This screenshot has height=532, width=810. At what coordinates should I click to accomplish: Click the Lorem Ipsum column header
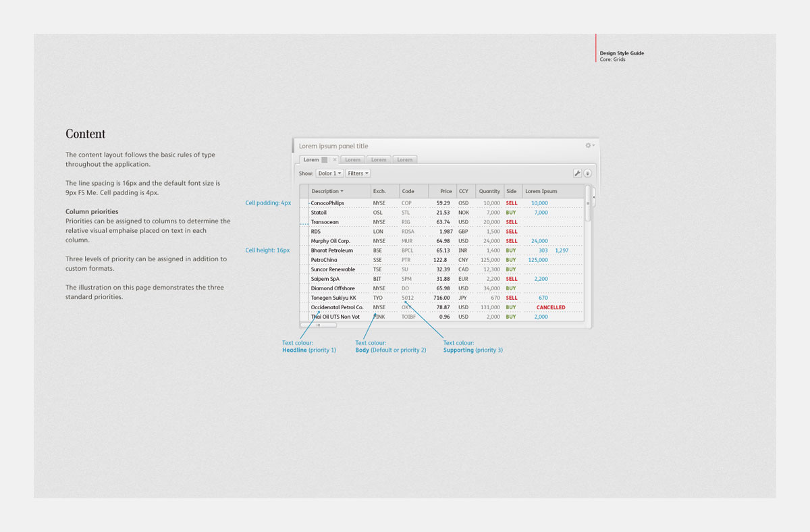click(553, 191)
